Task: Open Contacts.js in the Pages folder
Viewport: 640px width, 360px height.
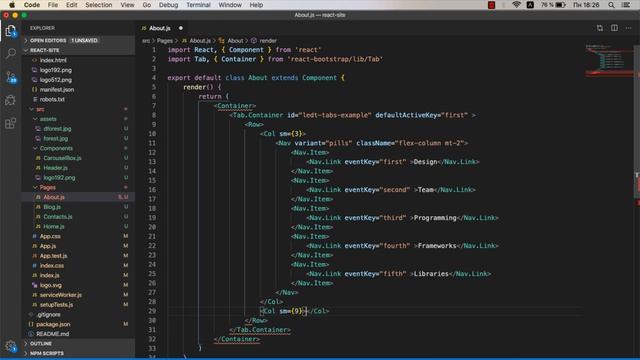Action: (x=58, y=217)
